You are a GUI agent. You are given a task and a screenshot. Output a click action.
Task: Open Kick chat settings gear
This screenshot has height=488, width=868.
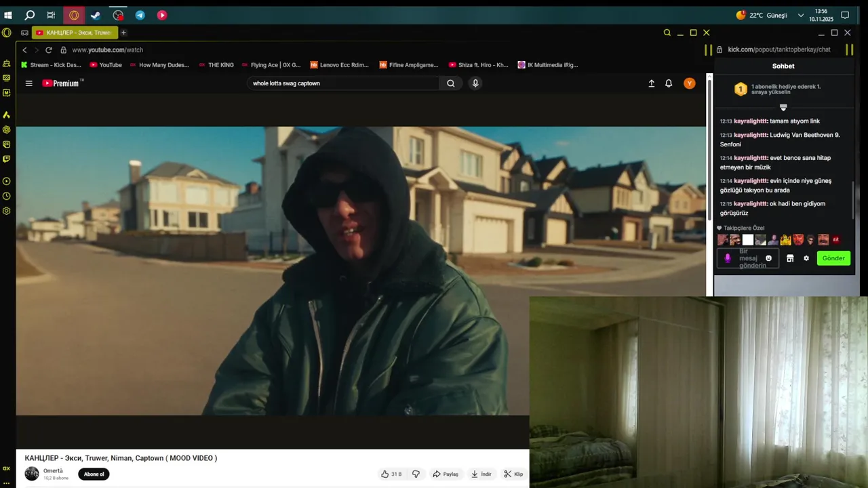pyautogui.click(x=806, y=258)
